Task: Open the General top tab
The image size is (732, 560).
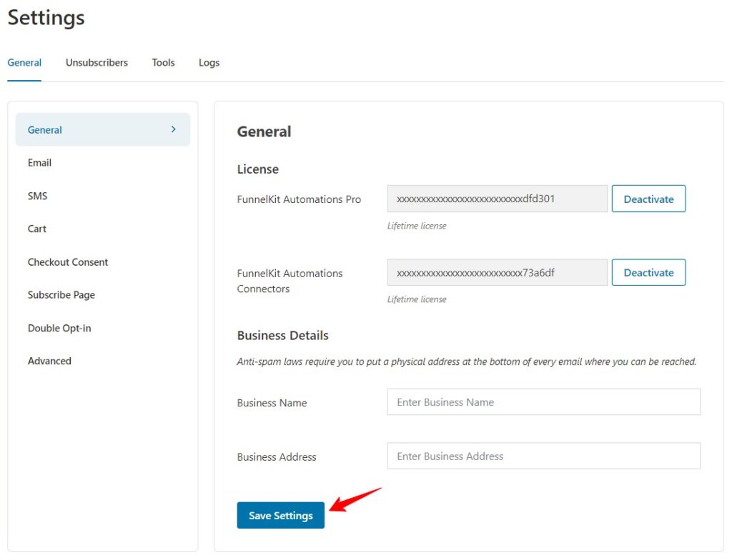Action: pos(24,63)
